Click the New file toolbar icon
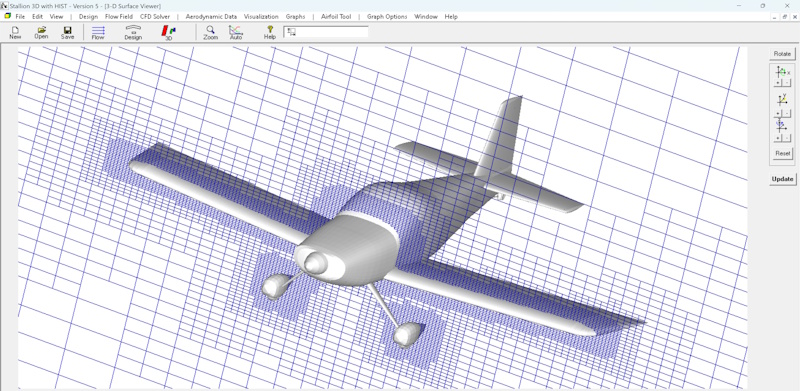 coord(15,33)
